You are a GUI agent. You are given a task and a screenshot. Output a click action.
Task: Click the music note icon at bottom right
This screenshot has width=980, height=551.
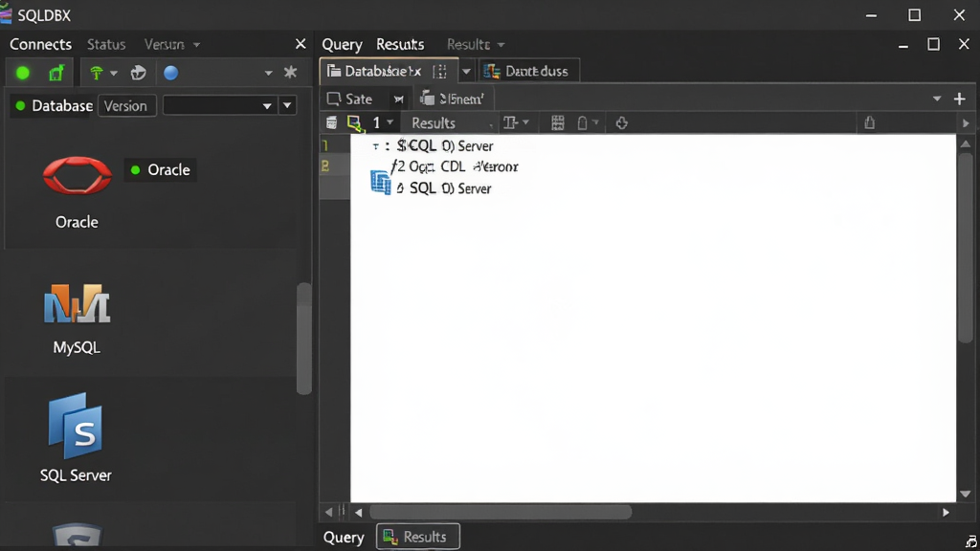click(970, 541)
